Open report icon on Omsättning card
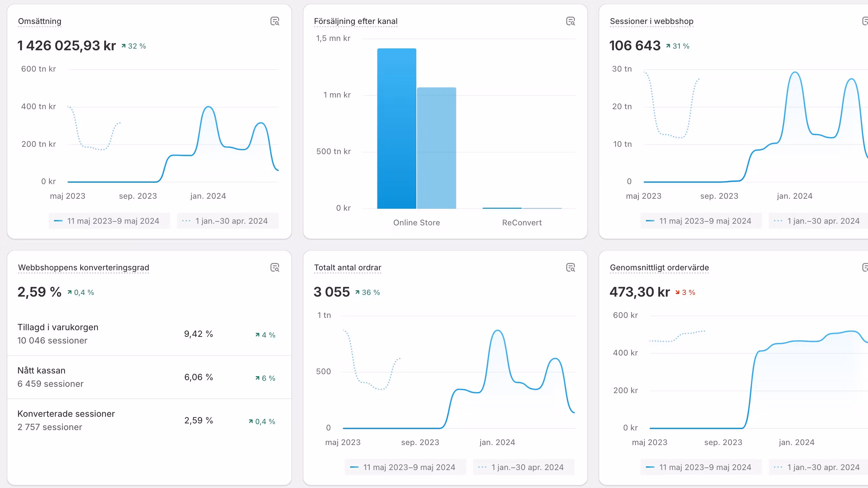The height and width of the screenshot is (488, 868). (274, 21)
